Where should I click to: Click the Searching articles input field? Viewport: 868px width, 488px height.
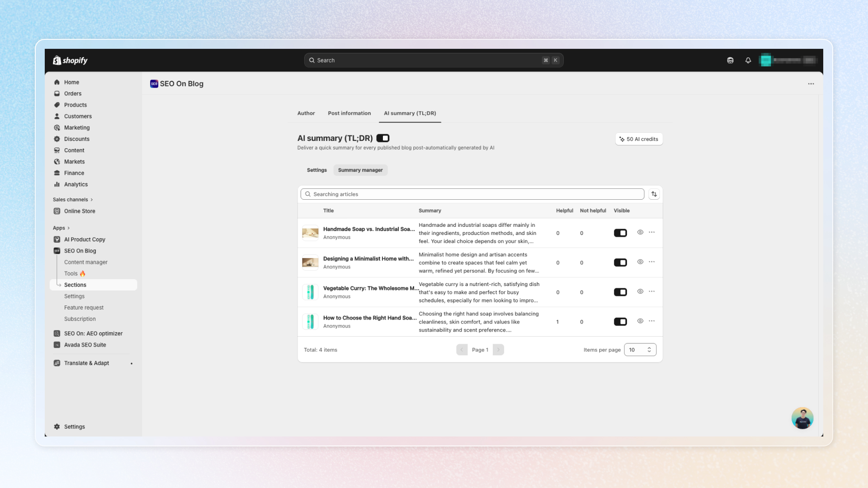(472, 194)
